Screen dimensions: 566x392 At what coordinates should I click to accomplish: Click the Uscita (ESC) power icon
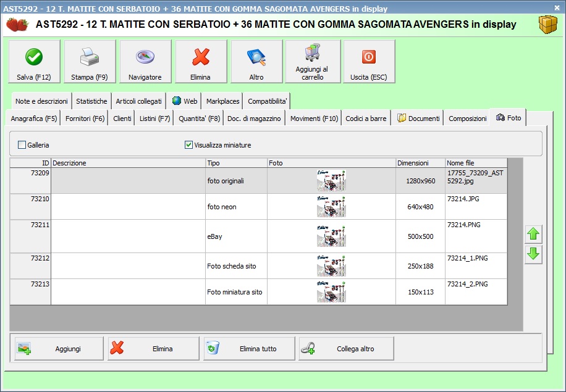(368, 57)
